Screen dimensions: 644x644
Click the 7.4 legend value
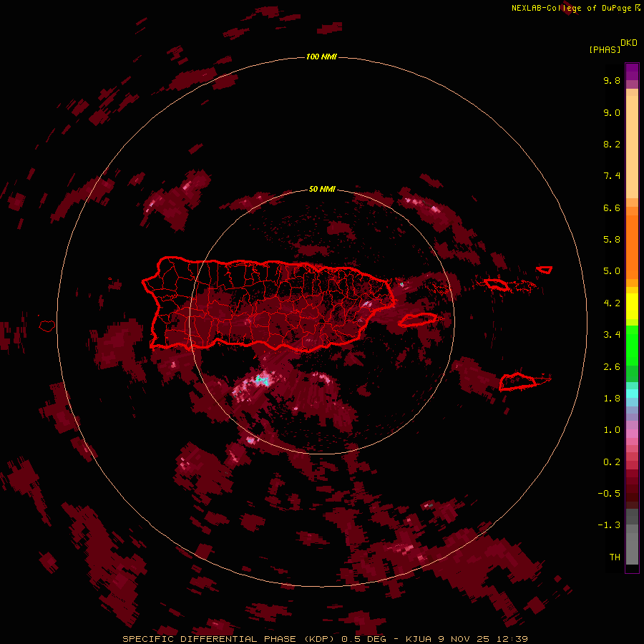click(x=612, y=176)
